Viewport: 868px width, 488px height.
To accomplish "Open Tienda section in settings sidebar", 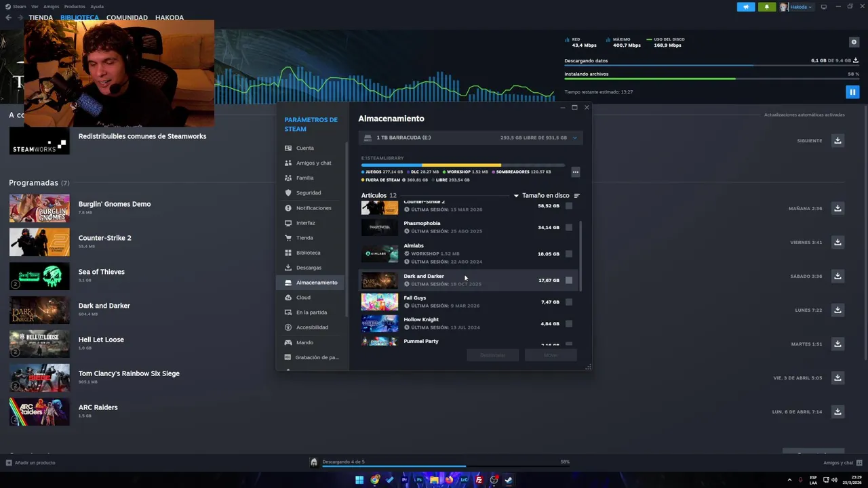I will [311, 238].
